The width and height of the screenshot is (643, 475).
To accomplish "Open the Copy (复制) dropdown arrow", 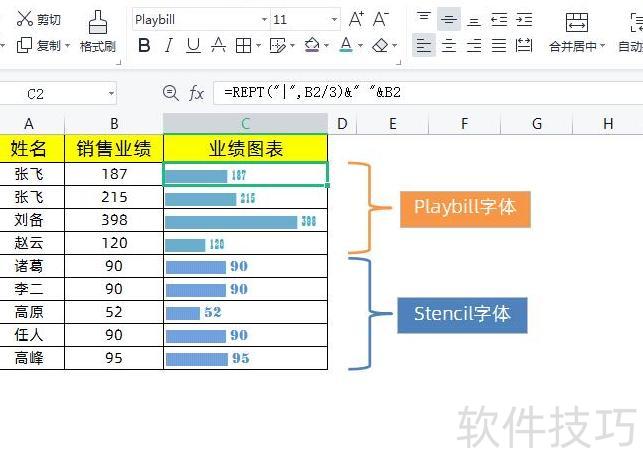I will pyautogui.click(x=68, y=46).
